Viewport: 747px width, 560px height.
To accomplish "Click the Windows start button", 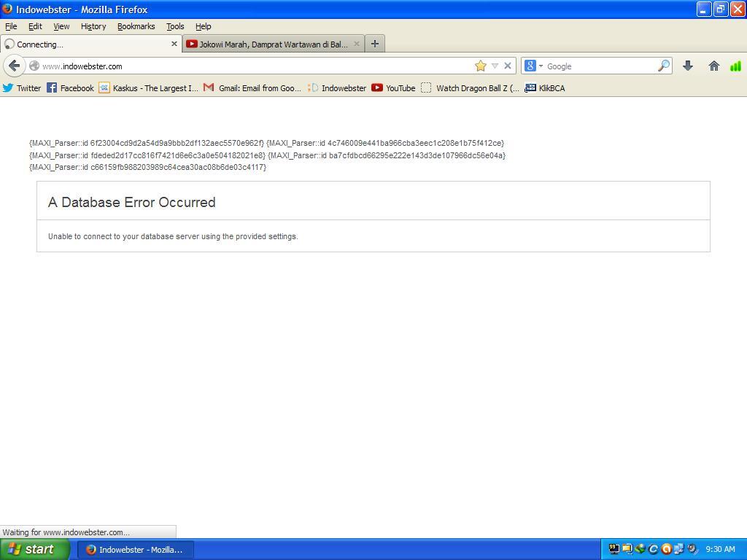I will click(x=35, y=549).
